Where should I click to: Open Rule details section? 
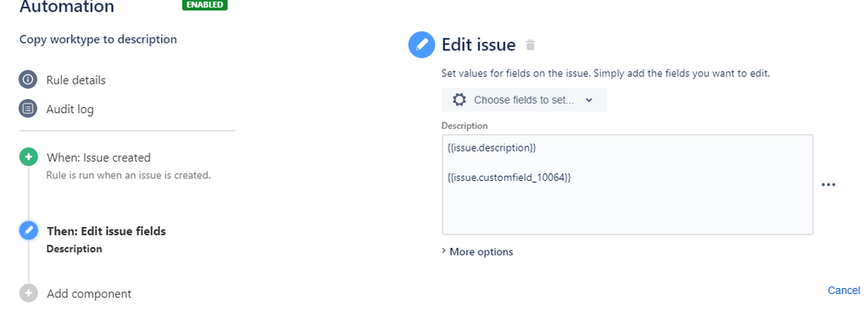click(x=76, y=80)
